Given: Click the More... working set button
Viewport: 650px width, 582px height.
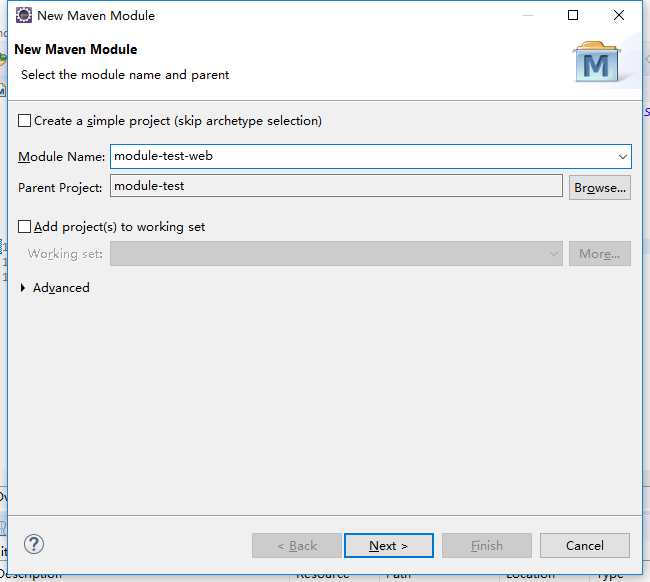Looking at the screenshot, I should click(x=600, y=253).
